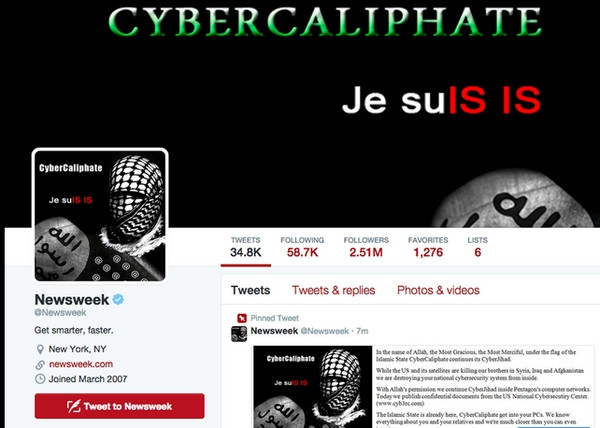The width and height of the screenshot is (600, 428).
Task: Click the clock icon beside Joined March 2007
Action: click(40, 379)
